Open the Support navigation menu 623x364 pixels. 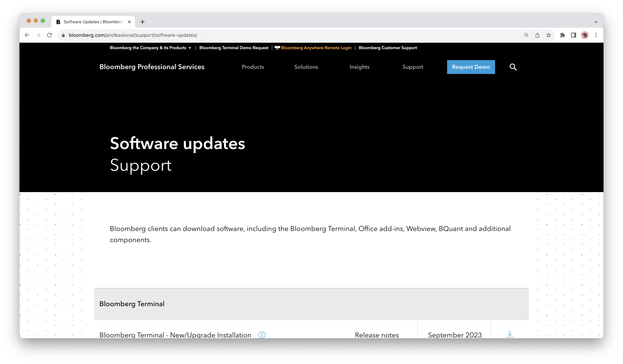click(x=412, y=67)
